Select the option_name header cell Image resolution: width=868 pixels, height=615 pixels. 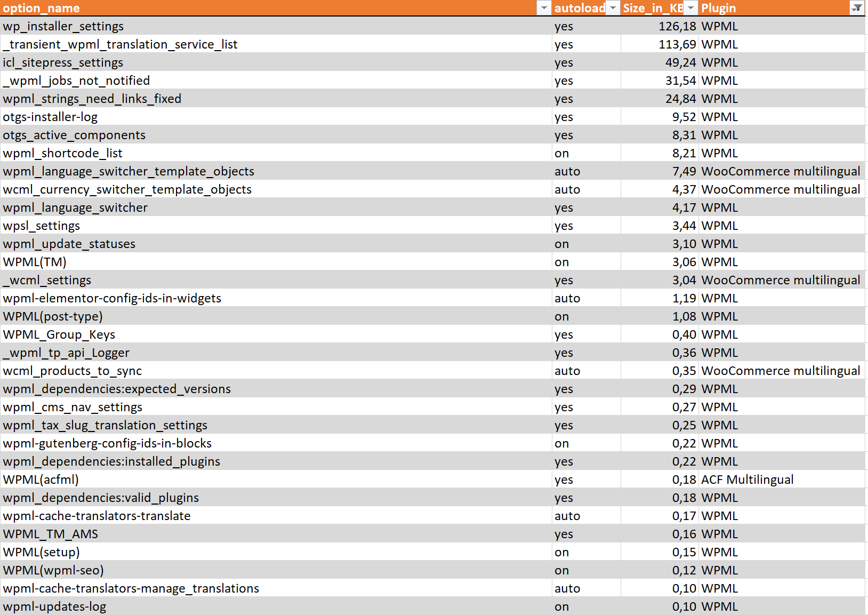[x=276, y=8]
